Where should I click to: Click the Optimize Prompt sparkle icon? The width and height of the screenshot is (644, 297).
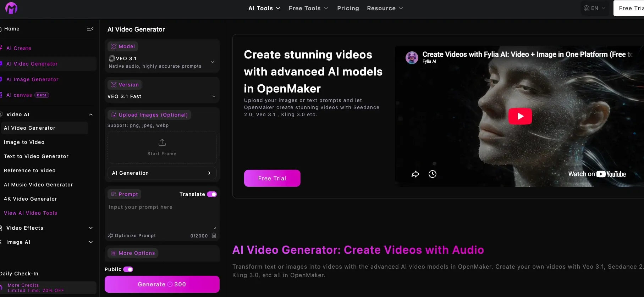pos(110,236)
